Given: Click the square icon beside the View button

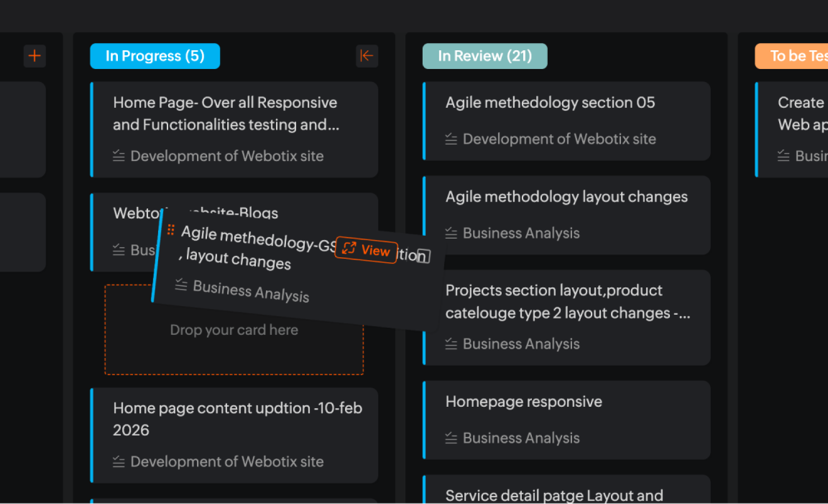Looking at the screenshot, I should (423, 256).
